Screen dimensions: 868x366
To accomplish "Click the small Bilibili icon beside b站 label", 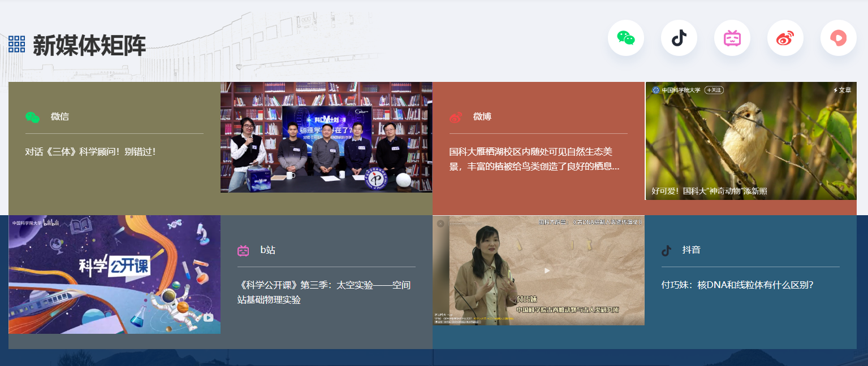I will (243, 250).
